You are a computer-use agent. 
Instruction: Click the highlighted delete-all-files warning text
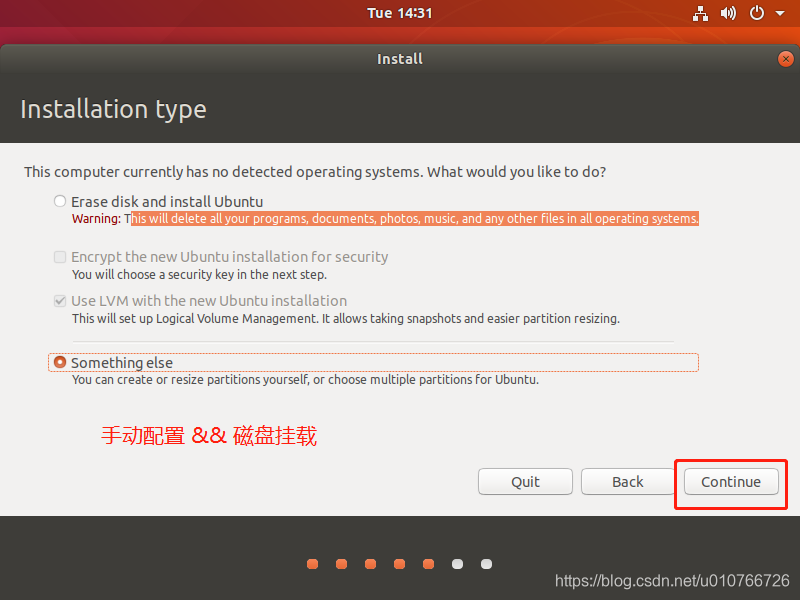point(415,218)
